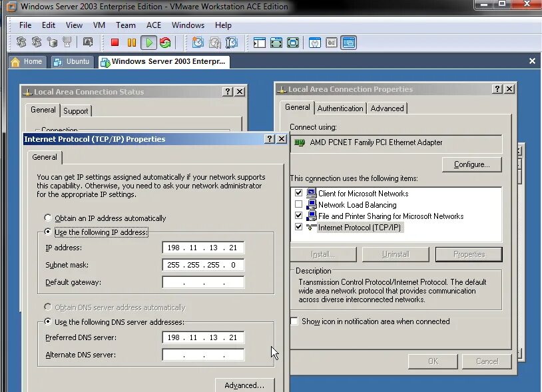Click the IP address input field
Image resolution: width=542 pixels, height=392 pixels.
point(203,248)
